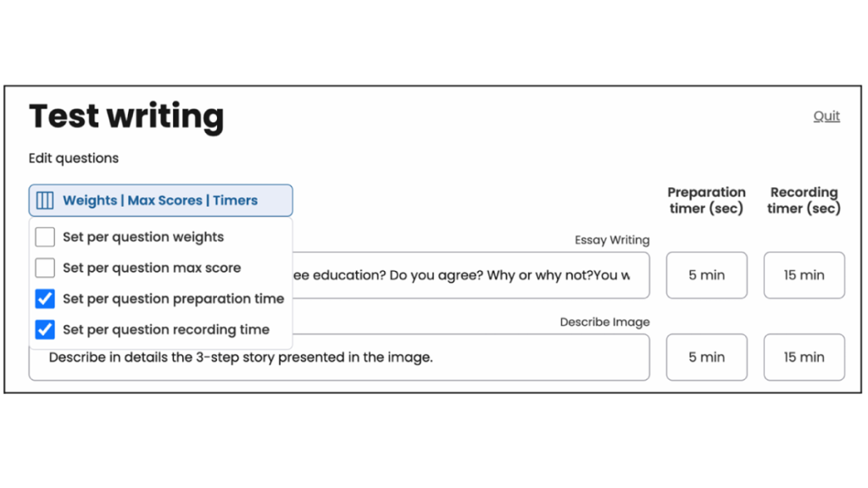This screenshot has width=868, height=488.
Task: Collapse the Weights | Max Scores | Timers dropdown
Action: tap(160, 201)
